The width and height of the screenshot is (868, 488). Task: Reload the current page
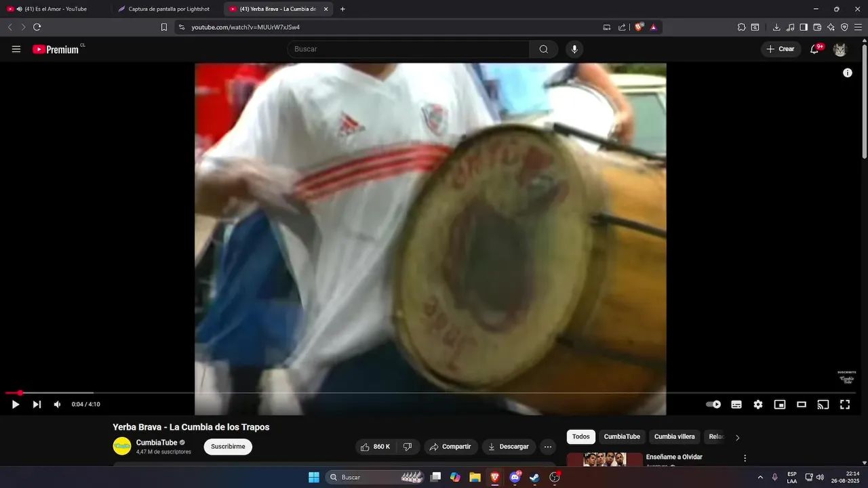pos(37,27)
